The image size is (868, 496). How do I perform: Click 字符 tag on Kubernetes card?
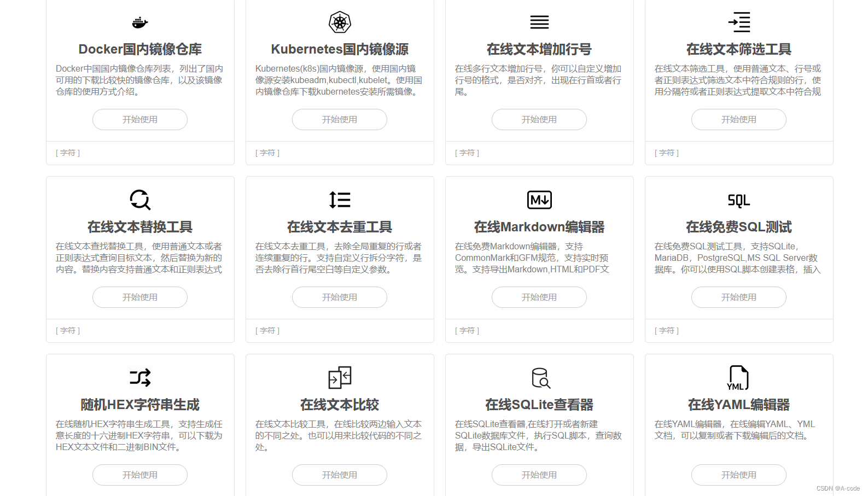[267, 153]
